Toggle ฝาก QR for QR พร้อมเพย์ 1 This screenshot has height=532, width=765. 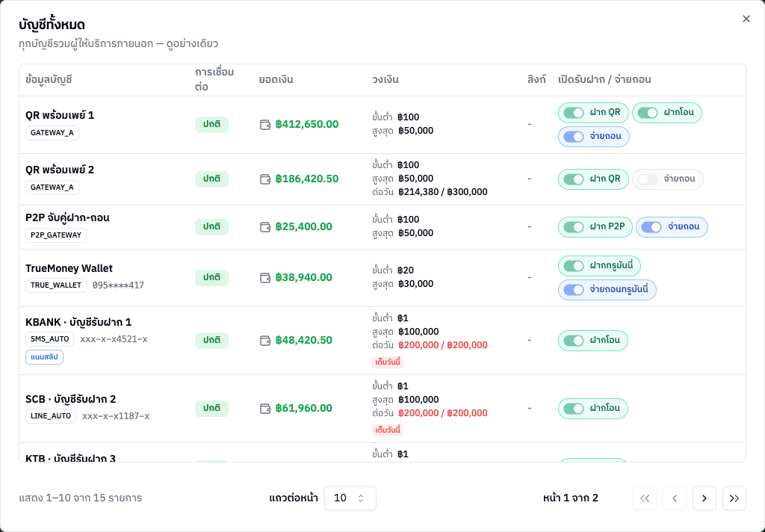pyautogui.click(x=574, y=113)
